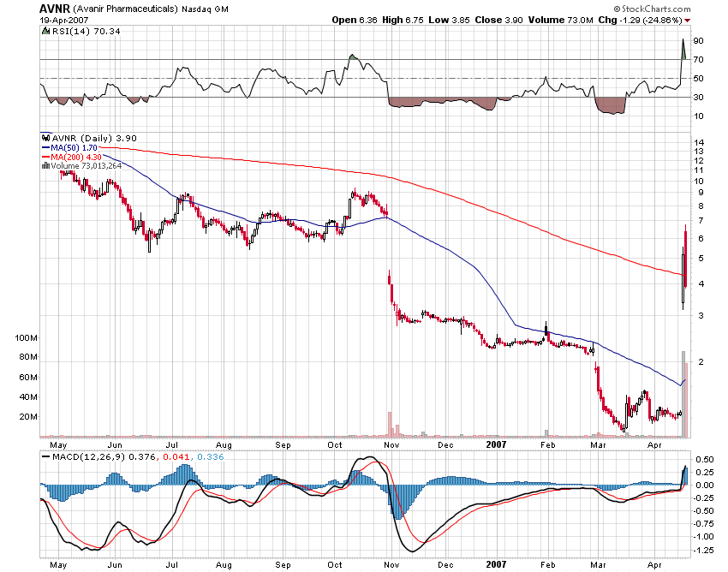Click the RSI(14) 70.34 label
Screen dimensions: 728x572
[x=86, y=31]
